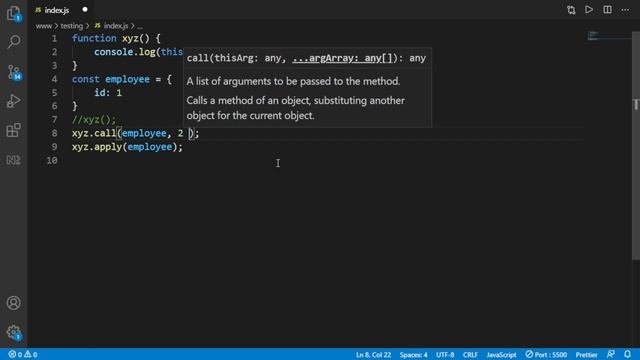Image resolution: width=640 pixels, height=360 pixels.
Task: Click 'employee' argument in xyz.apply line
Action: coord(149,147)
